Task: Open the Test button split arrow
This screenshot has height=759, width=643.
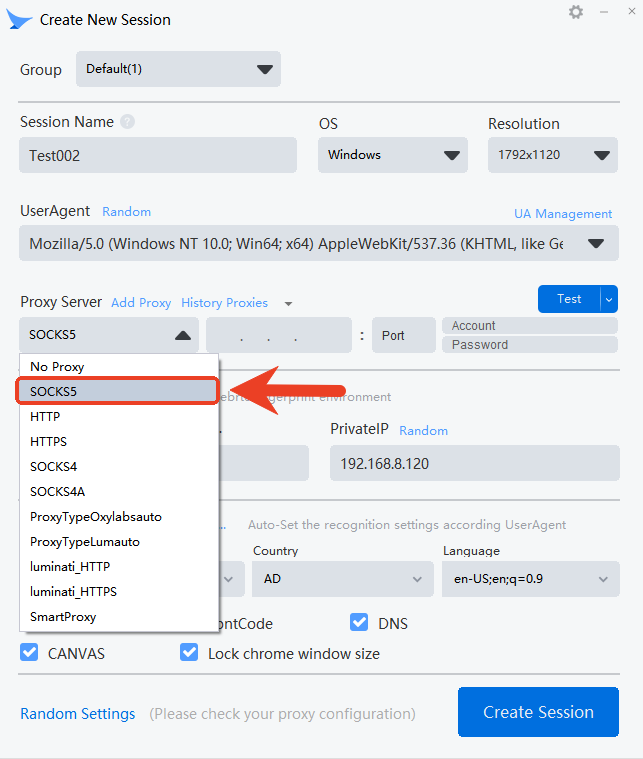Action: [609, 299]
